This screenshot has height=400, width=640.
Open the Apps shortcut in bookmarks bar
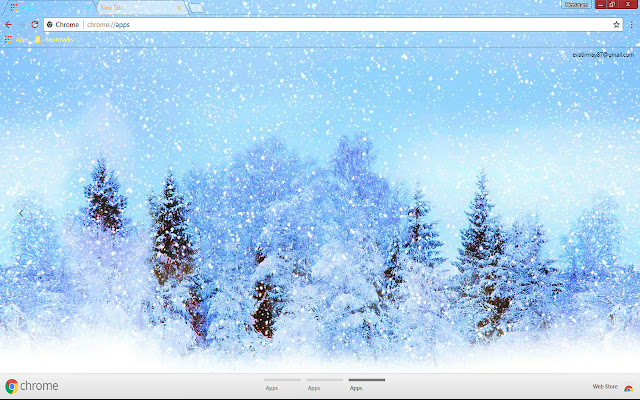click(x=17, y=40)
